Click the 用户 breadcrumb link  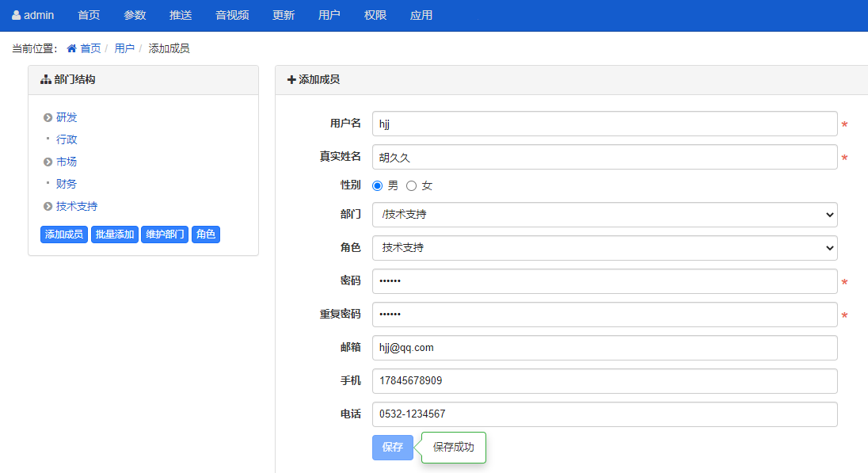pyautogui.click(x=124, y=48)
